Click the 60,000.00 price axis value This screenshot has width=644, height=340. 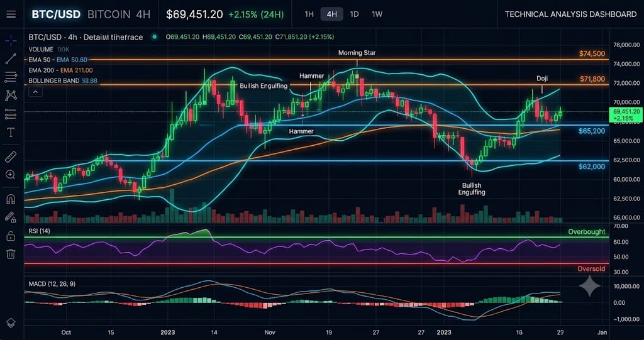pos(626,180)
